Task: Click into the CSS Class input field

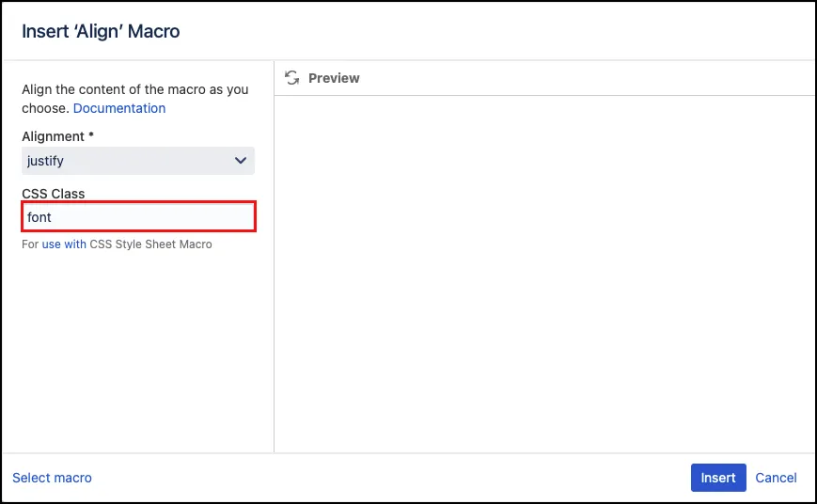Action: [x=138, y=217]
